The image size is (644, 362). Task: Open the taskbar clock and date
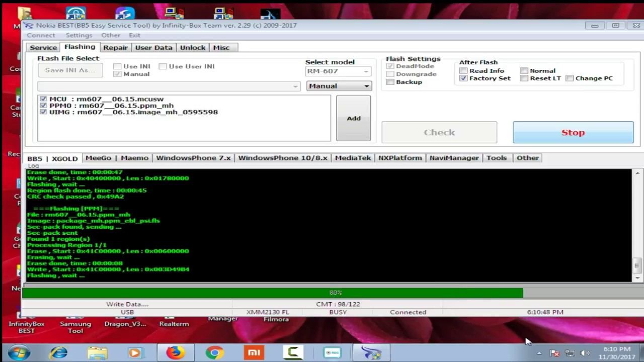click(x=617, y=353)
